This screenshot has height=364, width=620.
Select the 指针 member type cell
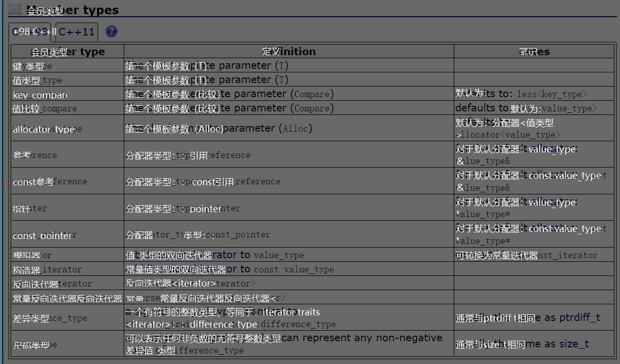[67, 208]
